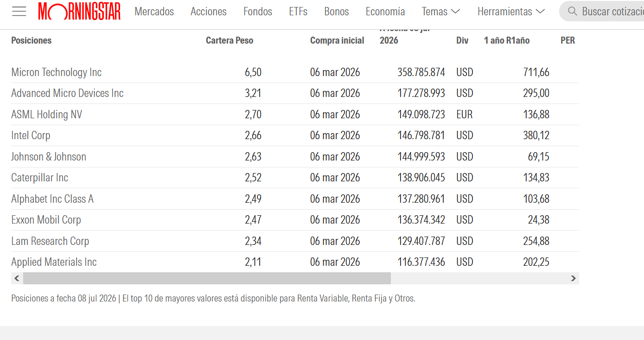Click the Posiciones a fecha footnote text
644x340 pixels.
(213, 298)
